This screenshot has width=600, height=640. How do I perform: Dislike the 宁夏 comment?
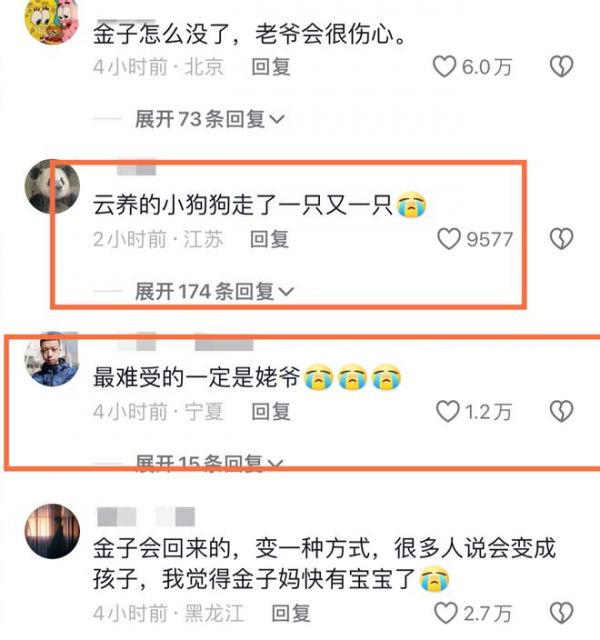click(x=562, y=411)
